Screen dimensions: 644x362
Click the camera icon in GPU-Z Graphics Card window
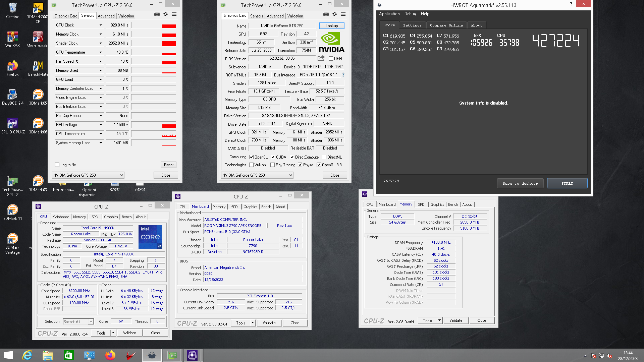326,14
